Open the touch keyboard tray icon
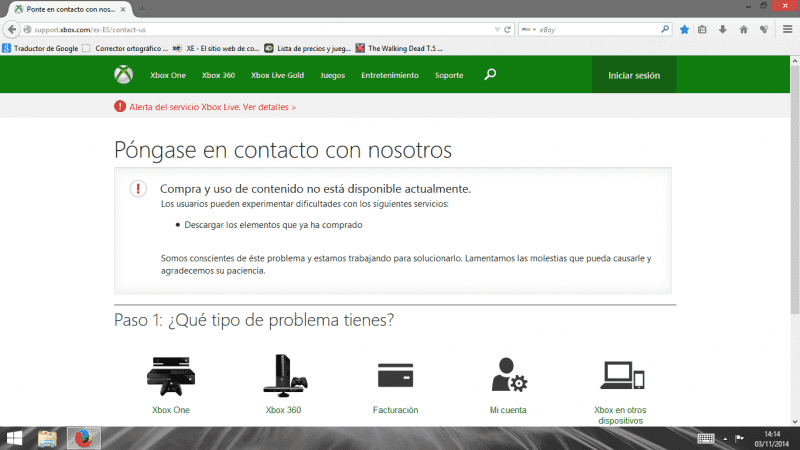This screenshot has height=450, width=800. [706, 438]
